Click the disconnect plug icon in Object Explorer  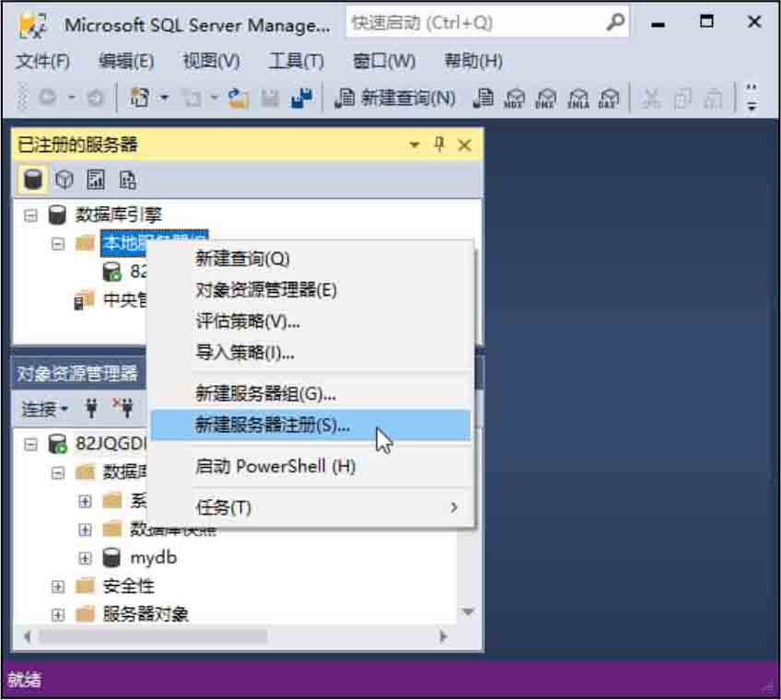click(123, 407)
